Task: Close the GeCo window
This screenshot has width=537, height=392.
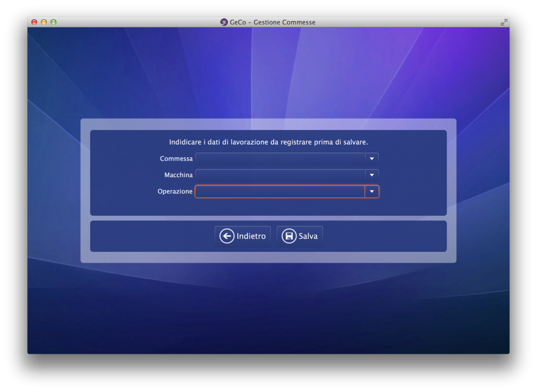Action: point(34,22)
